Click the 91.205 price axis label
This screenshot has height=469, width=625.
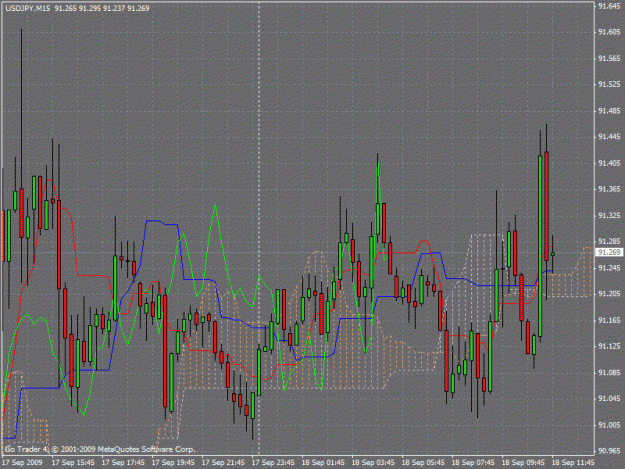click(x=609, y=294)
